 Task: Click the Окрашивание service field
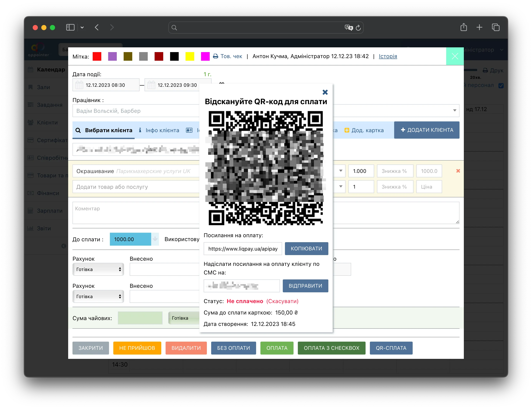tap(136, 171)
